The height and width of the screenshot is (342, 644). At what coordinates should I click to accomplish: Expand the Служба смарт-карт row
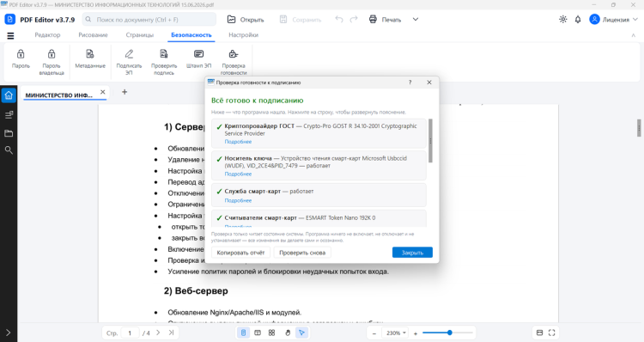[x=319, y=195]
